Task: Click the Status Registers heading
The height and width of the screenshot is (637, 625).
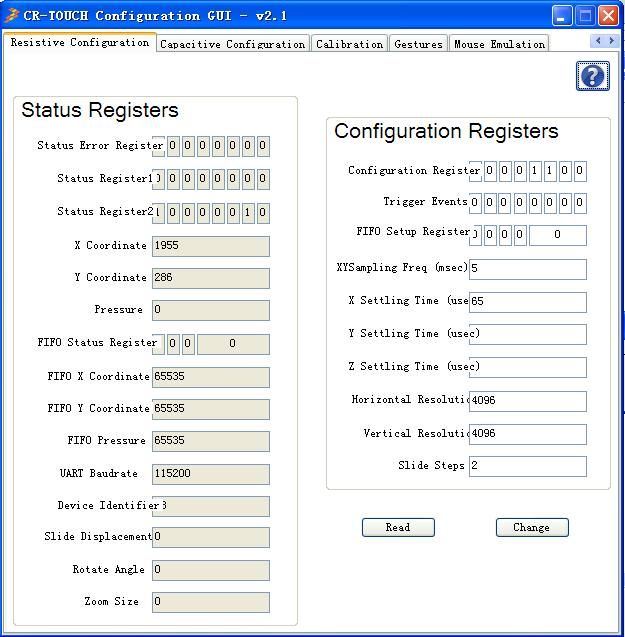Action: (x=100, y=110)
